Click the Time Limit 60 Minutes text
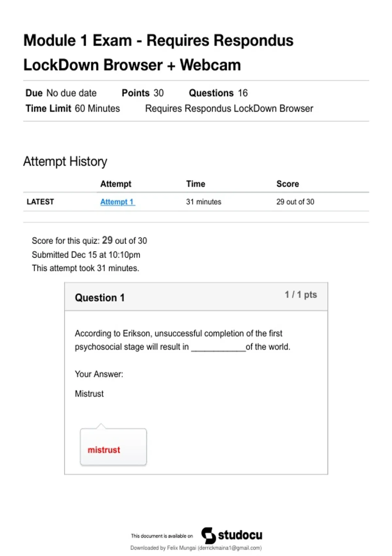Viewport: 392px width, 556px height. 73,108
